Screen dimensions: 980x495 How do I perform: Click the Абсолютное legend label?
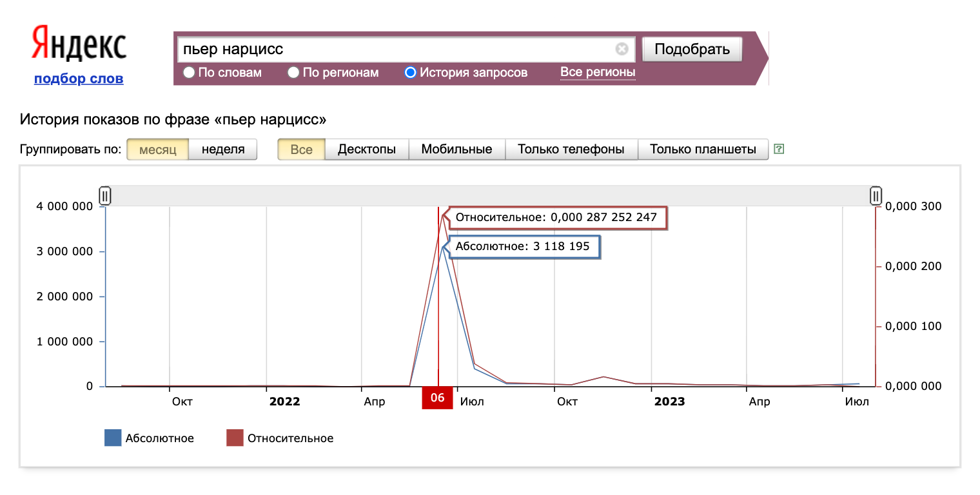[160, 438]
